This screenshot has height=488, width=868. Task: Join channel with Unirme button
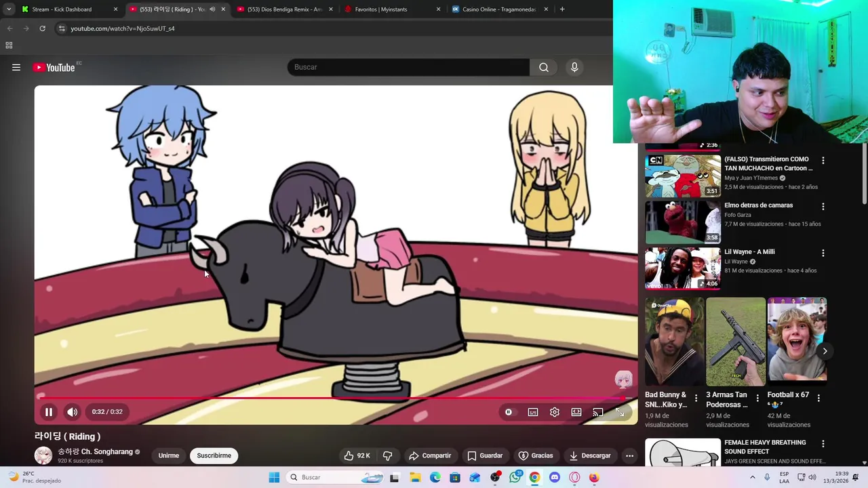click(169, 455)
